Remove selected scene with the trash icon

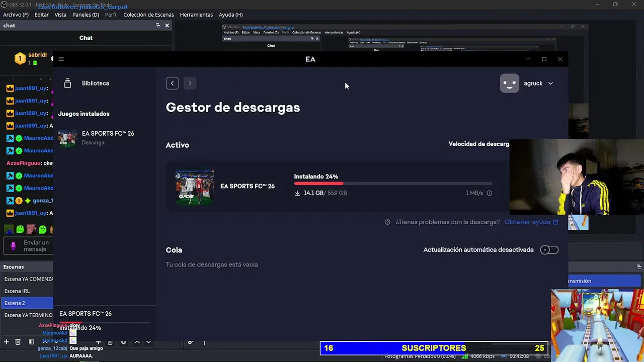pos(18,342)
